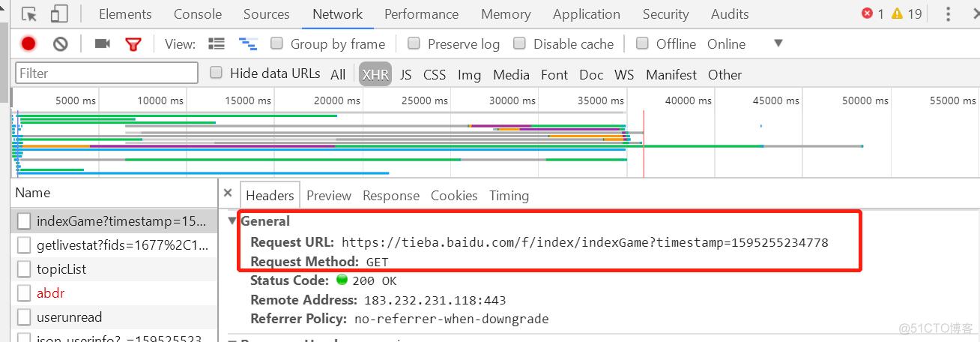
Task: Open the network throttling dropdown arrow
Action: click(x=778, y=43)
